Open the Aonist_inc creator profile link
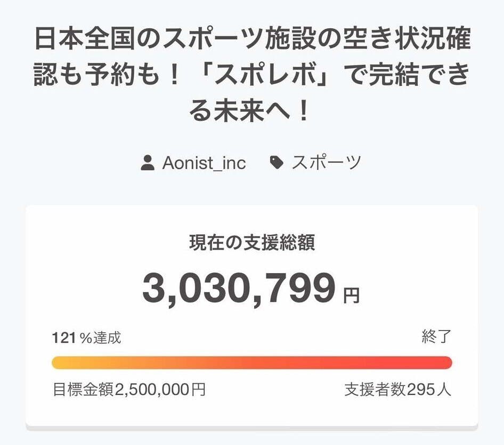The width and height of the screenshot is (504, 445). coord(204,163)
